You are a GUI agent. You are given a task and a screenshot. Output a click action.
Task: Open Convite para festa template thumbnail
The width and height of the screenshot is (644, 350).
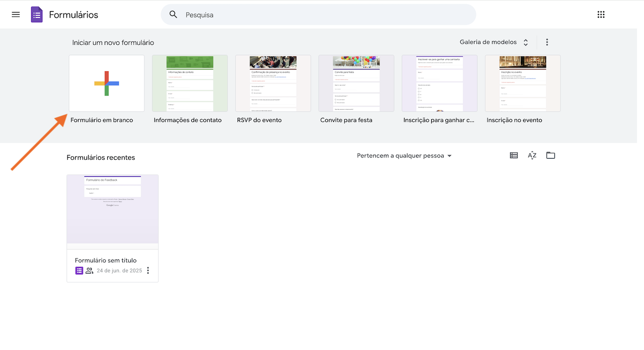356,83
